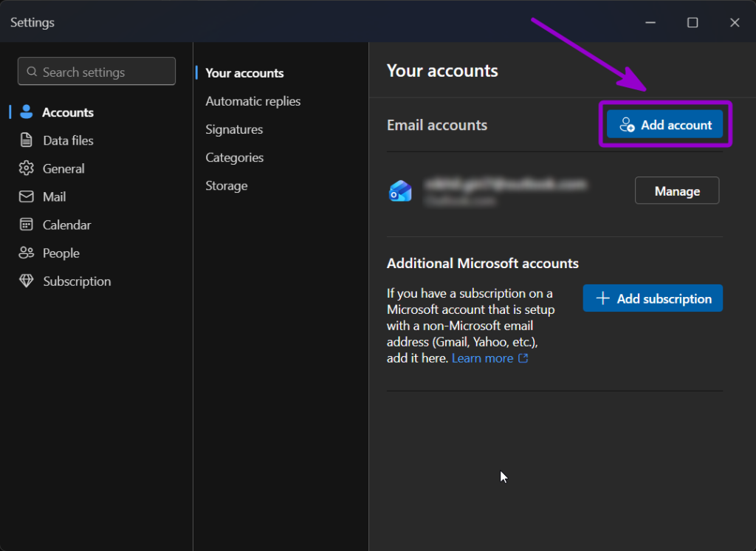756x551 pixels.
Task: Click the Accounts person icon
Action: [x=27, y=112]
